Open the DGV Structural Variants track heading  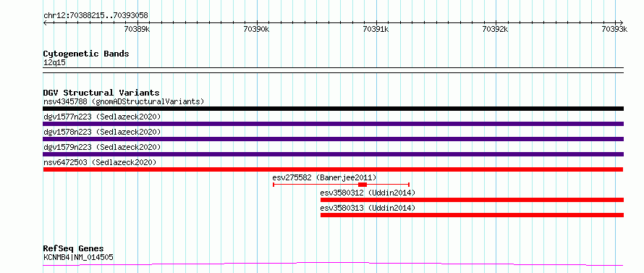click(x=101, y=93)
